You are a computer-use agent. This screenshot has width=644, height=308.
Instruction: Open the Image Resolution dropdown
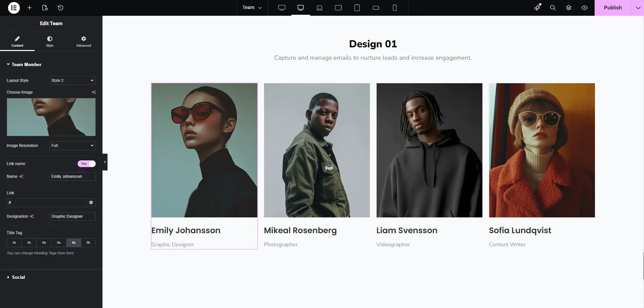pos(72,146)
